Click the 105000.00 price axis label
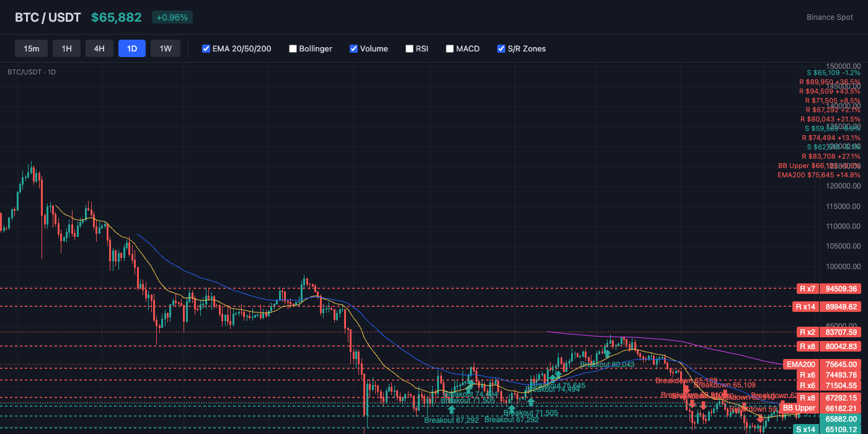Viewport: 868px width, 434px height. coord(844,246)
